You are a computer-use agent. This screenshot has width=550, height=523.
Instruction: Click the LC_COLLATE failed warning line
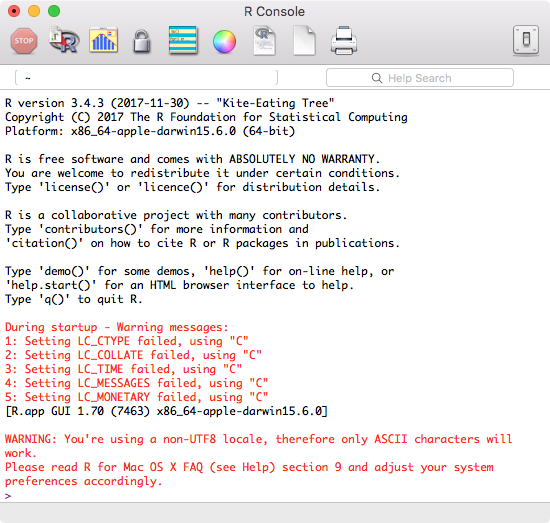click(133, 355)
